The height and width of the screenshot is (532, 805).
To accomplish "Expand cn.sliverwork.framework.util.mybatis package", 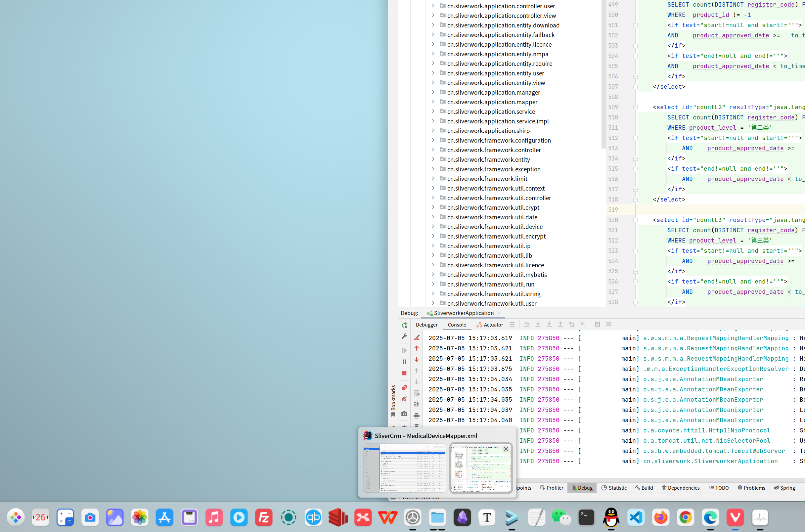I will [x=433, y=275].
